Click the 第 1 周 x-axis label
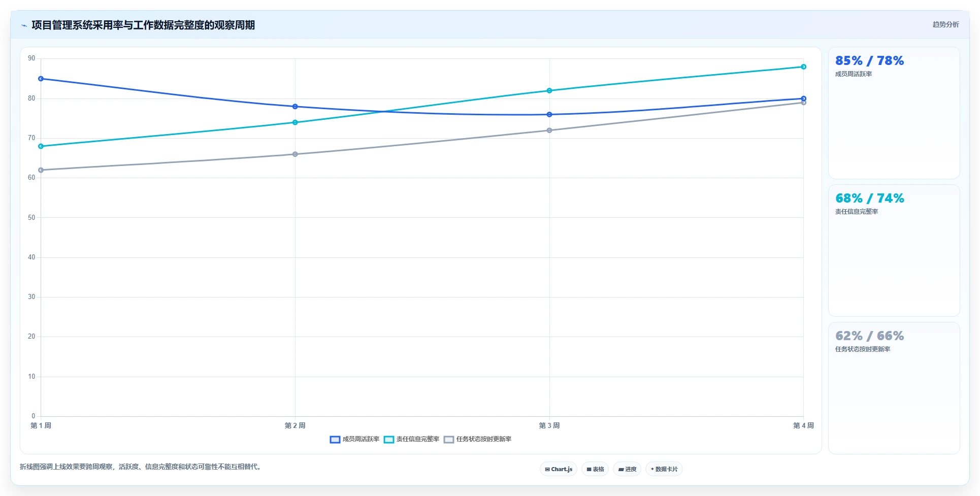 point(41,425)
